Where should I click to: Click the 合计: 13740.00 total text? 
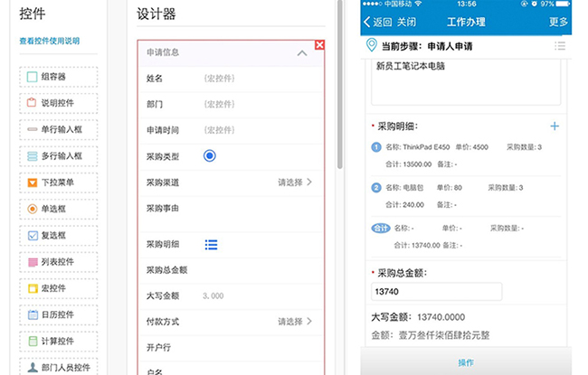(417, 245)
